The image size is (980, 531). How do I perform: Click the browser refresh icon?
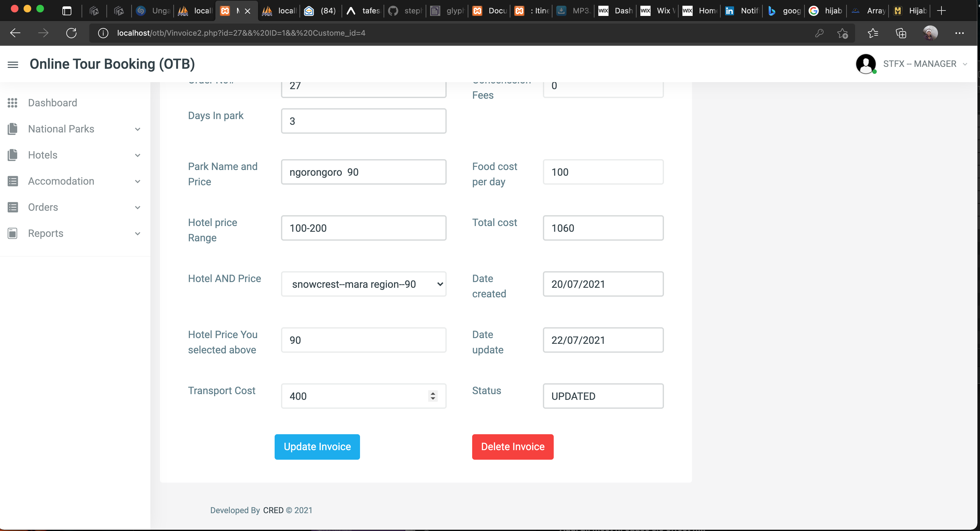tap(71, 33)
